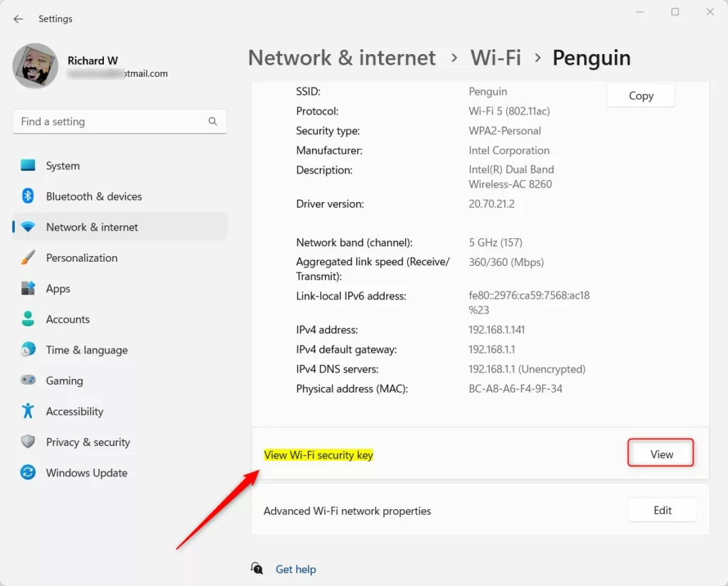Screen dimensions: 728x586
Task: Click the Apps grid icon
Action: 28,289
